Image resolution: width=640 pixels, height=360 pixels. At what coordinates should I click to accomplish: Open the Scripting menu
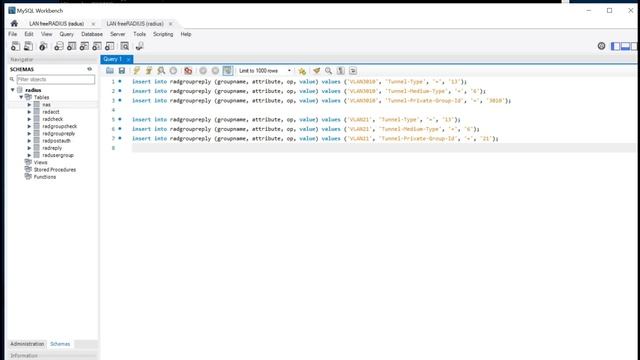click(x=163, y=34)
